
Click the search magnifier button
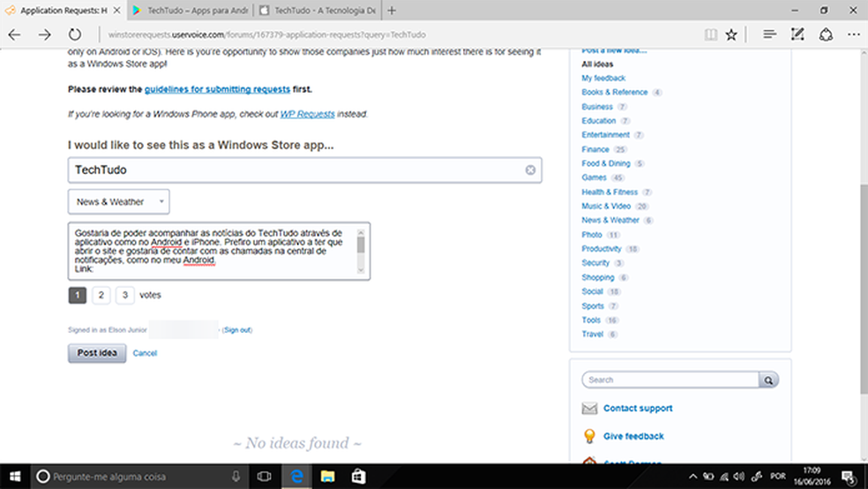pyautogui.click(x=769, y=380)
